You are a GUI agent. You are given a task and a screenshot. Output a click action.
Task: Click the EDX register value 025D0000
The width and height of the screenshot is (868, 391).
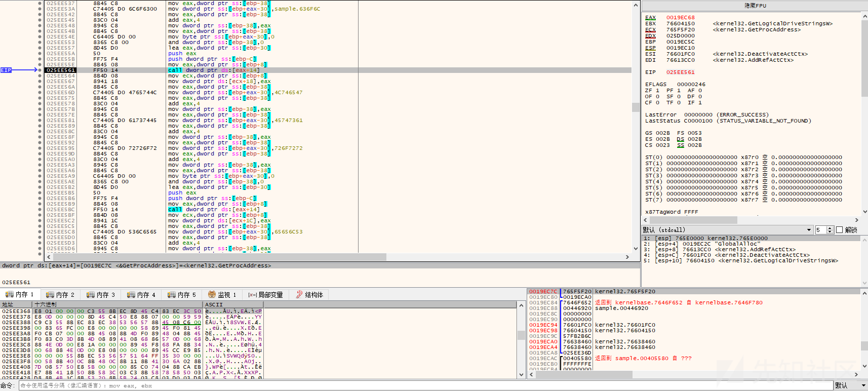pyautogui.click(x=680, y=36)
